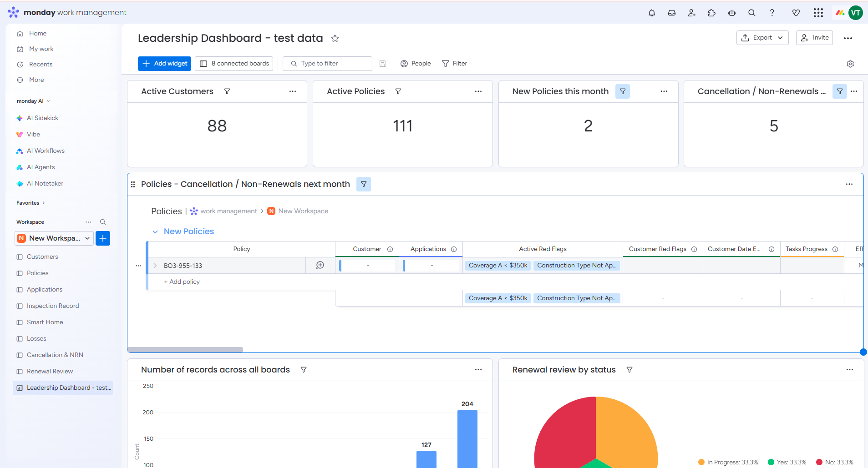Screen dimensions: 868x468
Task: Toggle filter on Number of records widget
Action: [x=304, y=370]
